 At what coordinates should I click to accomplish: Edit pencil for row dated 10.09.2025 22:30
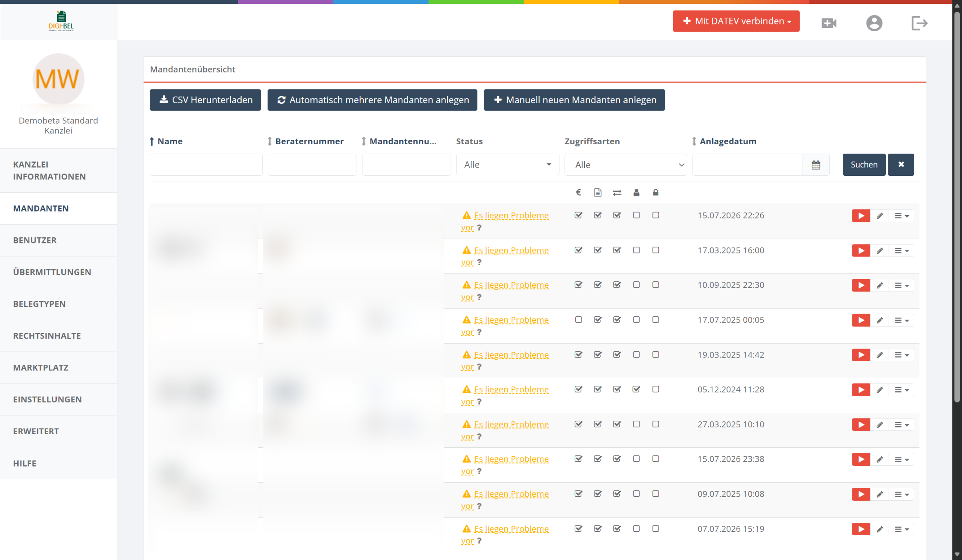[880, 285]
